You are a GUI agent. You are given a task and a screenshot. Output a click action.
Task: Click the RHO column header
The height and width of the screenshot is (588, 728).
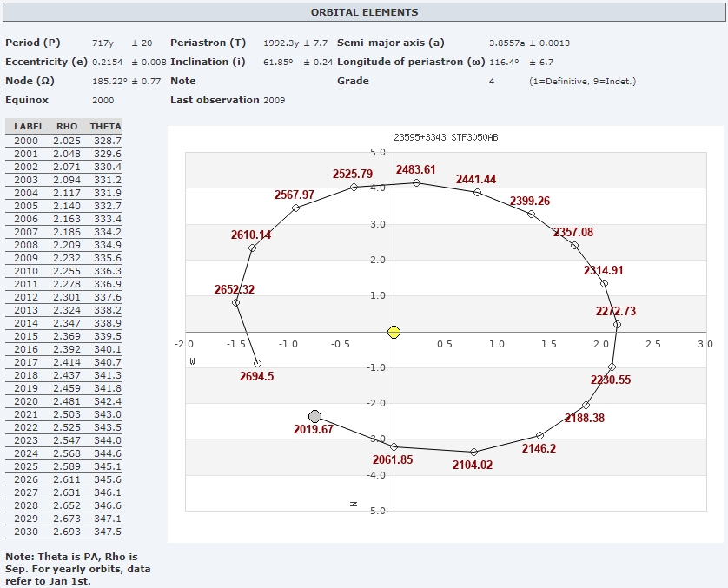pyautogui.click(x=66, y=127)
